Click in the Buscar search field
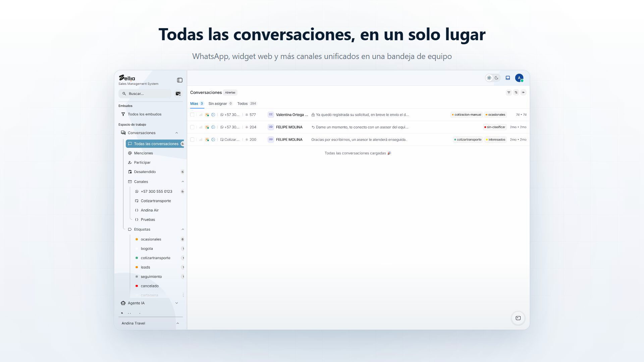 (145, 94)
